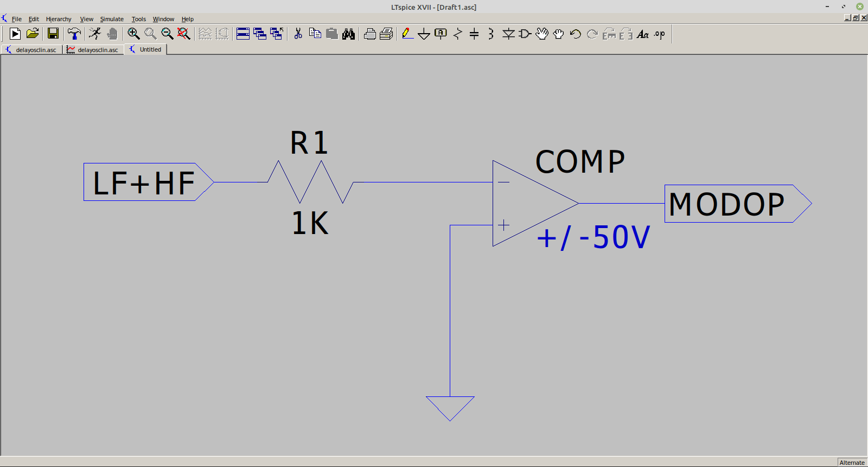868x467 pixels.
Task: Zoom out of the schematic
Action: [167, 34]
